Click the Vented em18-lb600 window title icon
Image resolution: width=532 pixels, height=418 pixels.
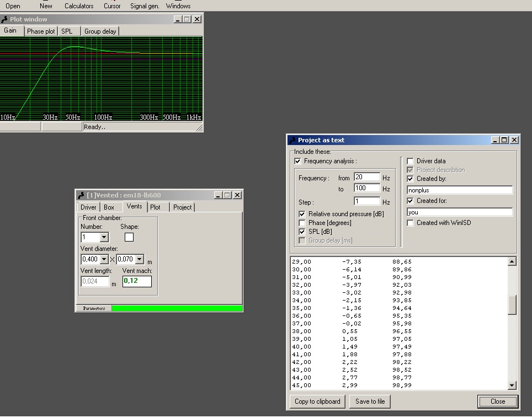(x=81, y=195)
